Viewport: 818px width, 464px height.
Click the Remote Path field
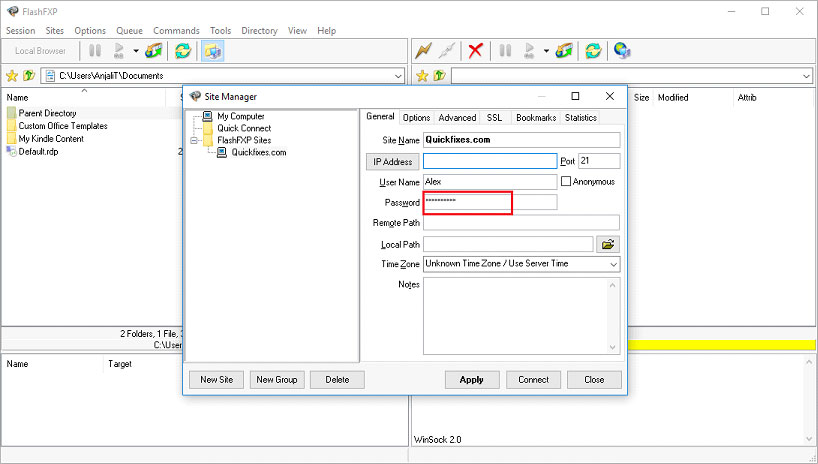pos(521,223)
